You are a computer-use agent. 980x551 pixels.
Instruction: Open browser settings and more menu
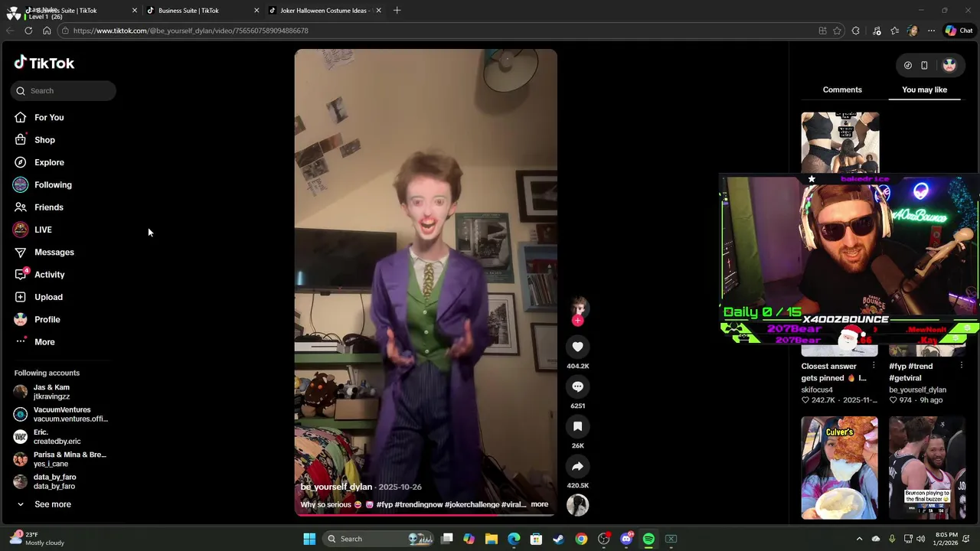click(931, 31)
